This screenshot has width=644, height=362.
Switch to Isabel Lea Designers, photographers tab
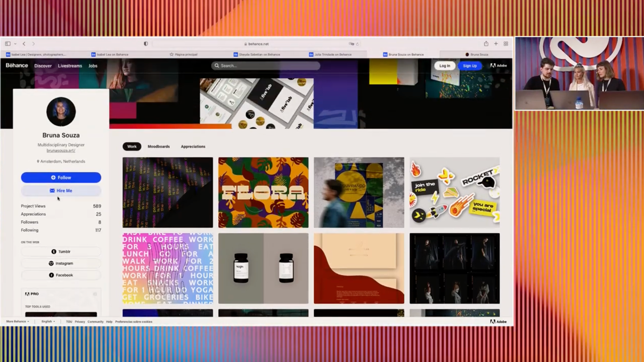pyautogui.click(x=36, y=54)
